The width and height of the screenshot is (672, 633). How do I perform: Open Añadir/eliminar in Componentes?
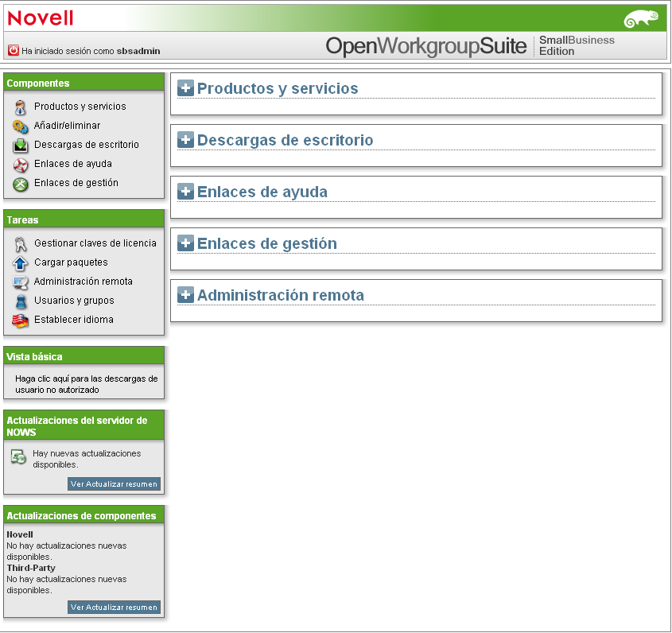click(67, 126)
